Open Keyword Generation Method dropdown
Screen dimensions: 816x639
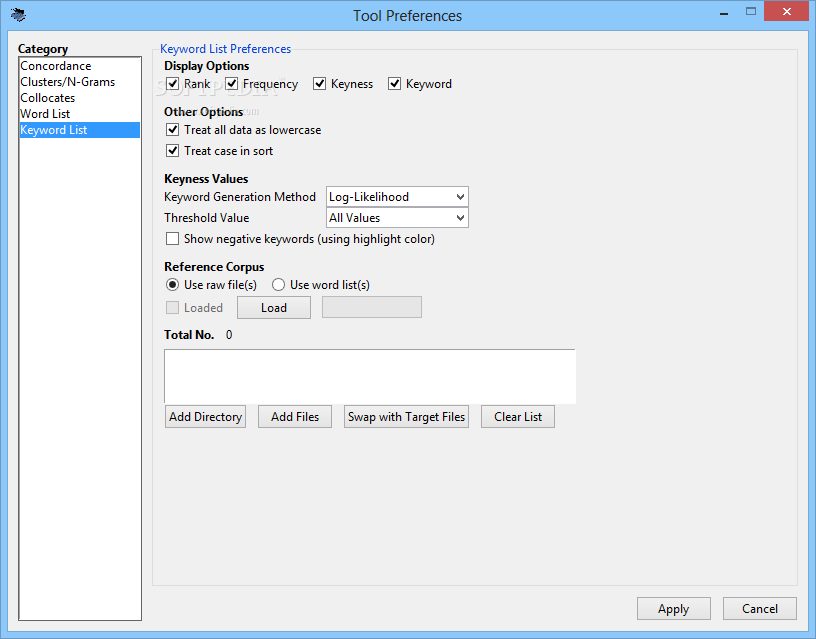(397, 197)
